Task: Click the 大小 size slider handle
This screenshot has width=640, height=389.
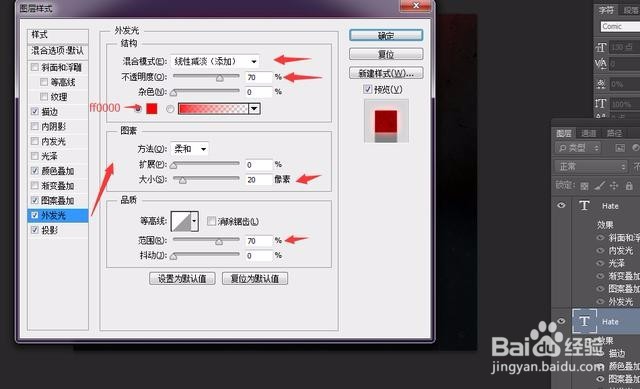Action: tap(182, 180)
